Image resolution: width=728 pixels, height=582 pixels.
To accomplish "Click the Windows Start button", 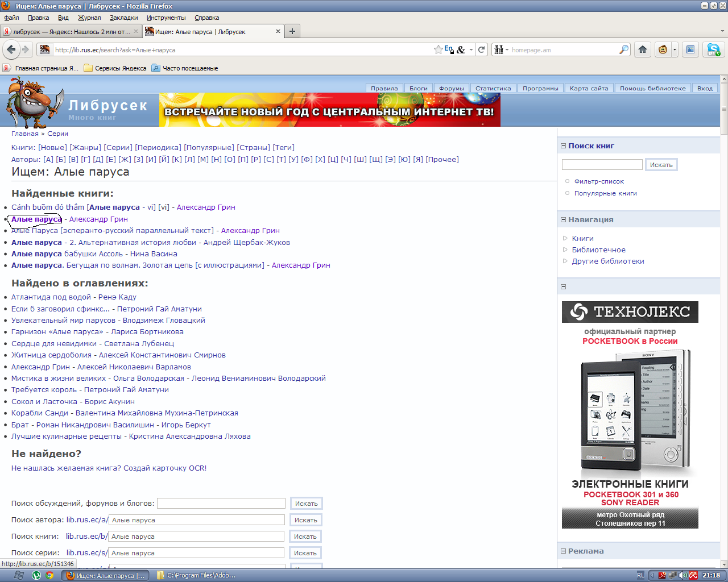I will tap(18, 575).
